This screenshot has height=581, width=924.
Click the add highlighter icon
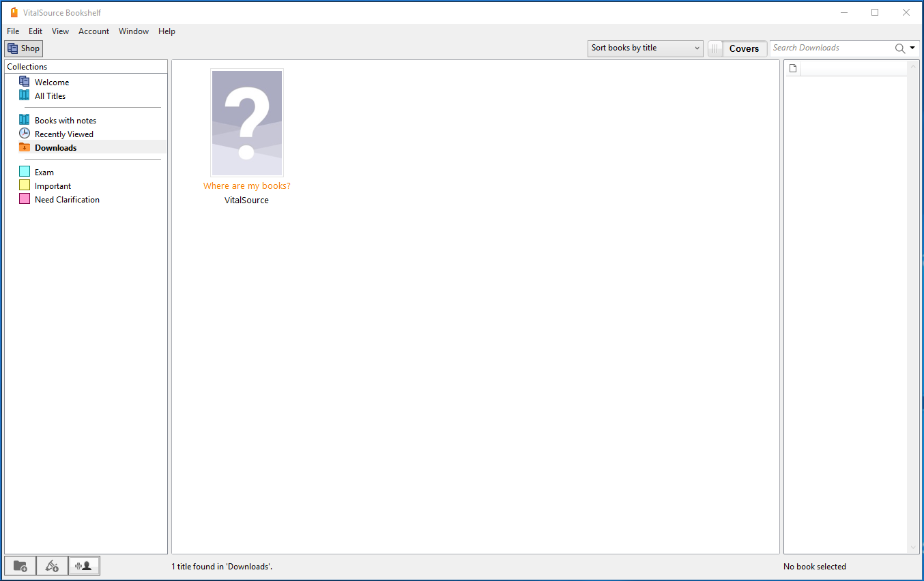[52, 566]
